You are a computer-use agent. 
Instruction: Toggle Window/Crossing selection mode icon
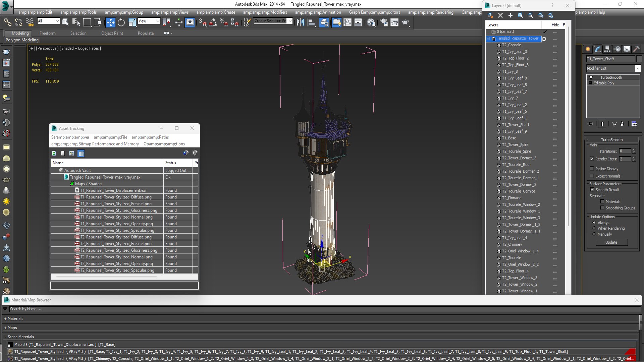click(98, 22)
